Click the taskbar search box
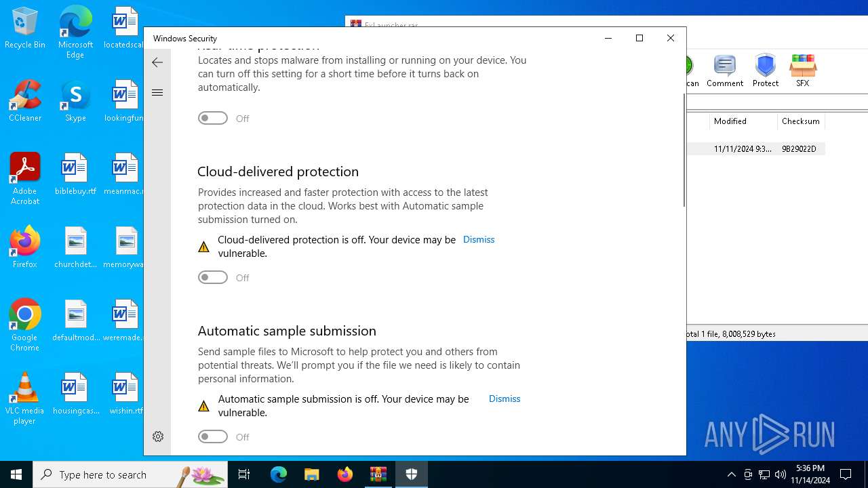The width and height of the screenshot is (868, 488). tap(130, 474)
